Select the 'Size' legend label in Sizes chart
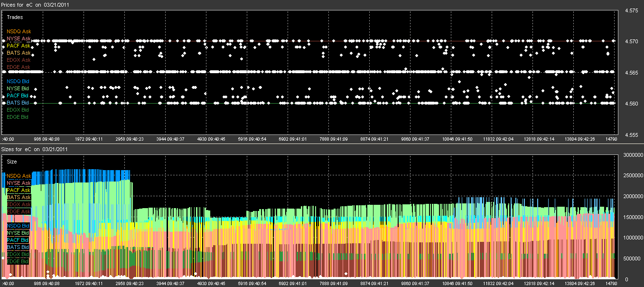Image resolution: width=644 pixels, height=287 pixels. [12, 162]
